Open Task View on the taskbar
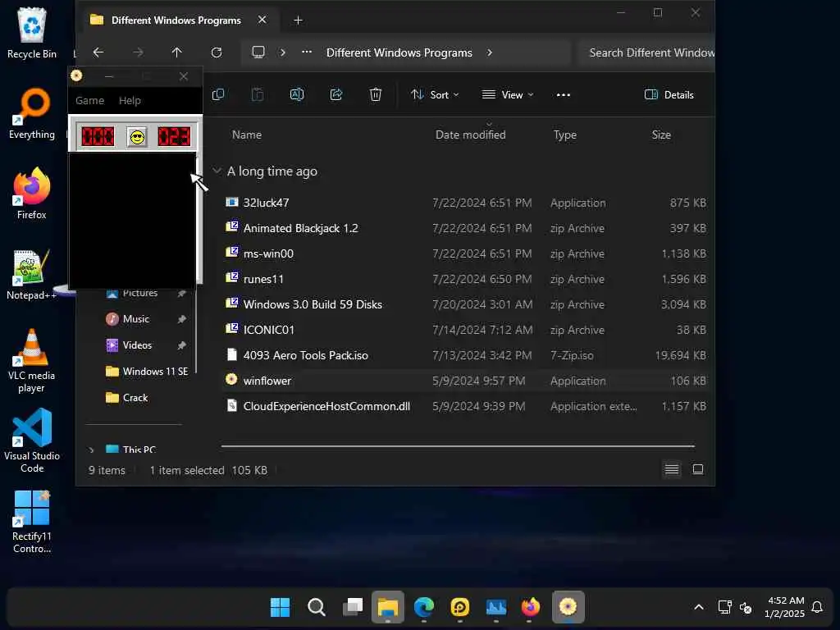840x630 pixels. point(353,607)
